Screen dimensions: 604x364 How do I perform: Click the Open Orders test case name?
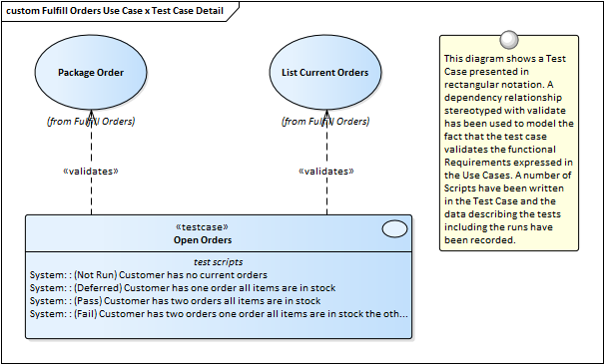click(x=203, y=240)
